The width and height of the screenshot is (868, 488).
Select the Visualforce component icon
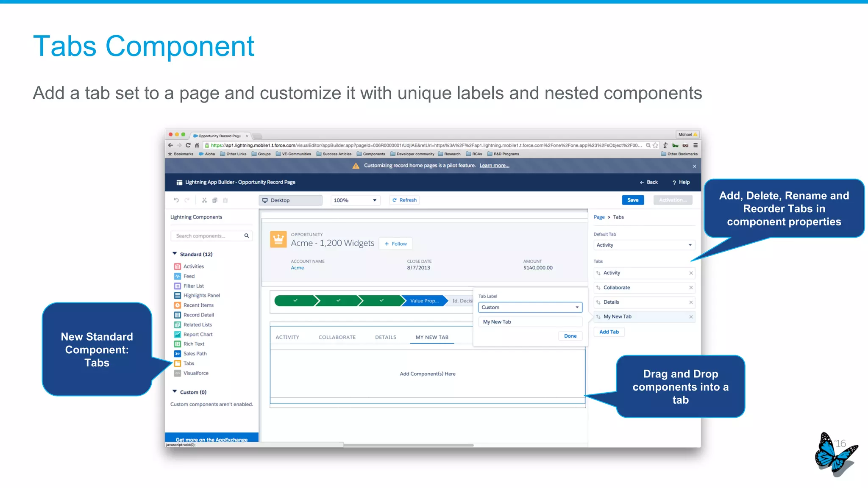pyautogui.click(x=178, y=373)
